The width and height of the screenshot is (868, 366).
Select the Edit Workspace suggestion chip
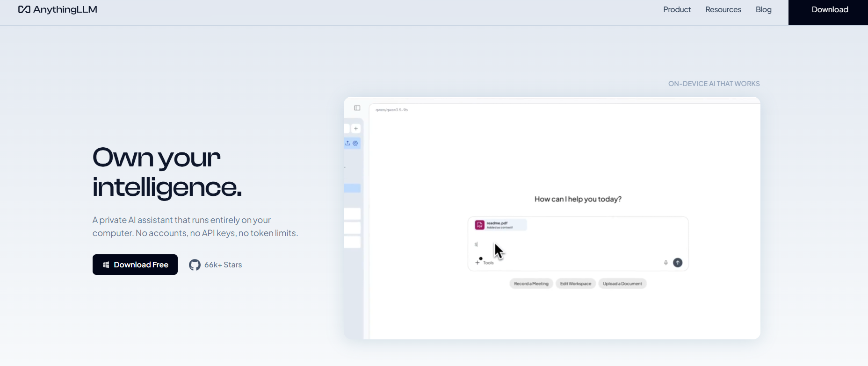[x=576, y=284]
